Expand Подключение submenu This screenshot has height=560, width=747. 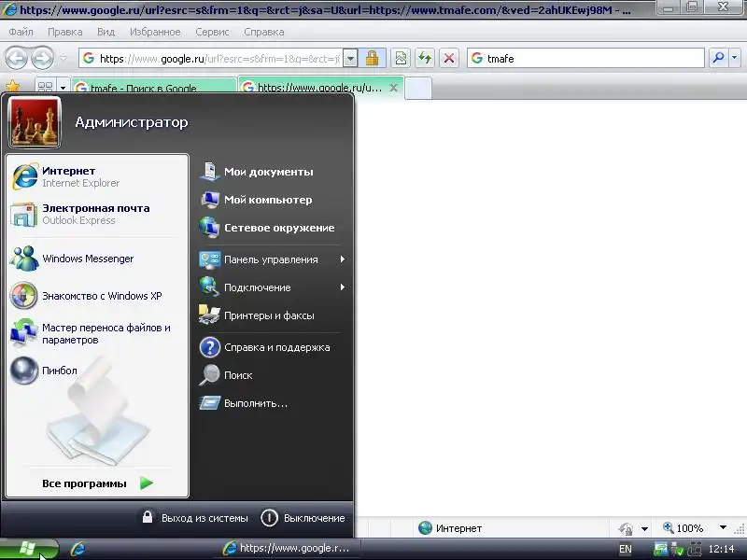[271, 287]
